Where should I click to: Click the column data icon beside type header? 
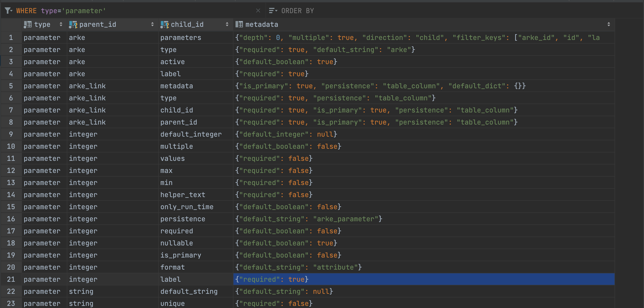click(x=27, y=24)
